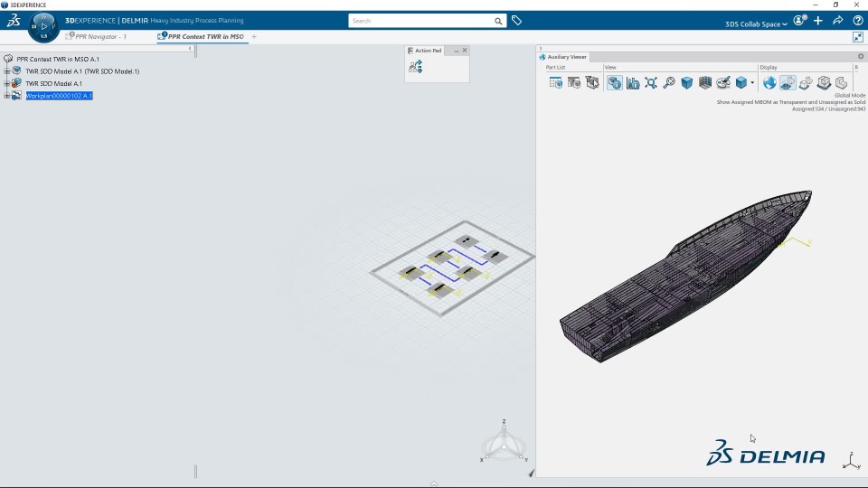Minimize the Action Pad panel
Viewport: 868px width, 488px height.
(x=456, y=51)
